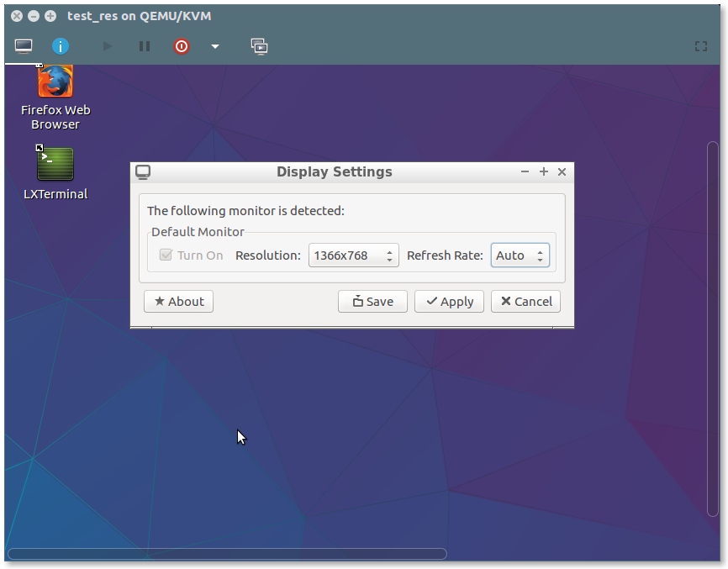Click the Display Settings title bar monitor icon
This screenshot has width=728, height=569.
pos(143,172)
